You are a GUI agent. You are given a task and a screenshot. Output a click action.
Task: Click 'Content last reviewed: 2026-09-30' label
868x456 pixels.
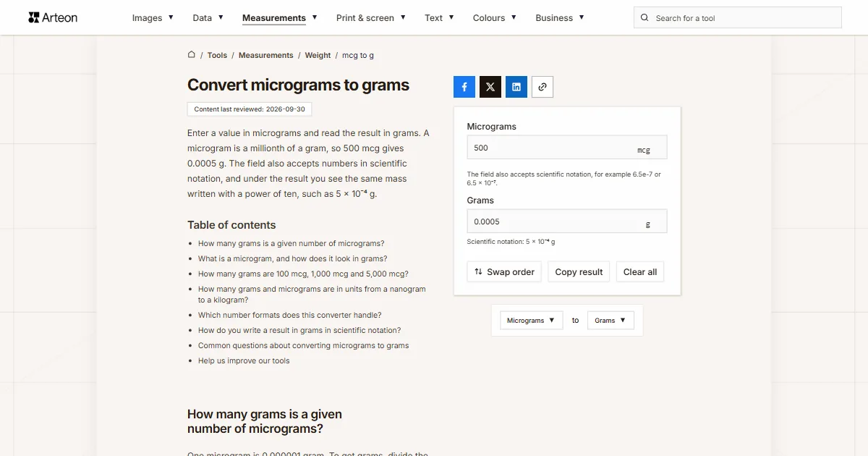(250, 109)
